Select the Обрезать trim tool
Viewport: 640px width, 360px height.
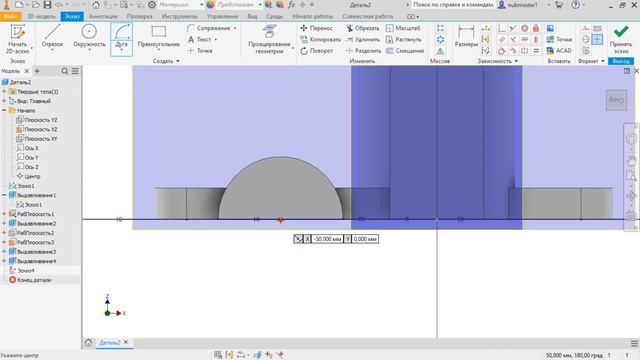(x=362, y=28)
